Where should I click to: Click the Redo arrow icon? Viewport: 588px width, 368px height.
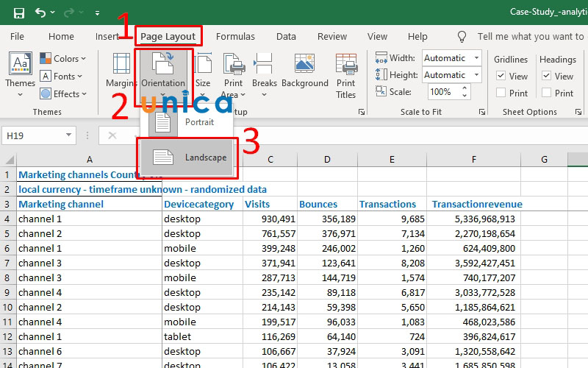[x=69, y=13]
